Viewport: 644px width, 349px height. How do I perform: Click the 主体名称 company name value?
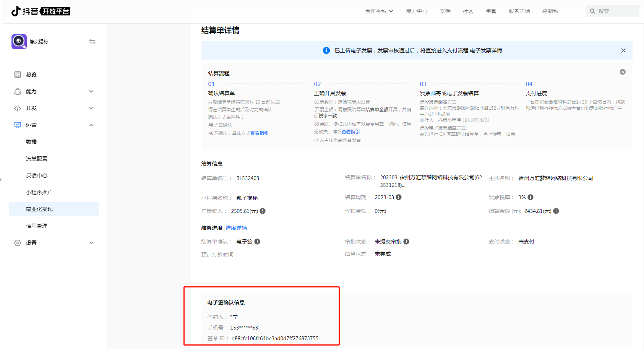coord(556,178)
